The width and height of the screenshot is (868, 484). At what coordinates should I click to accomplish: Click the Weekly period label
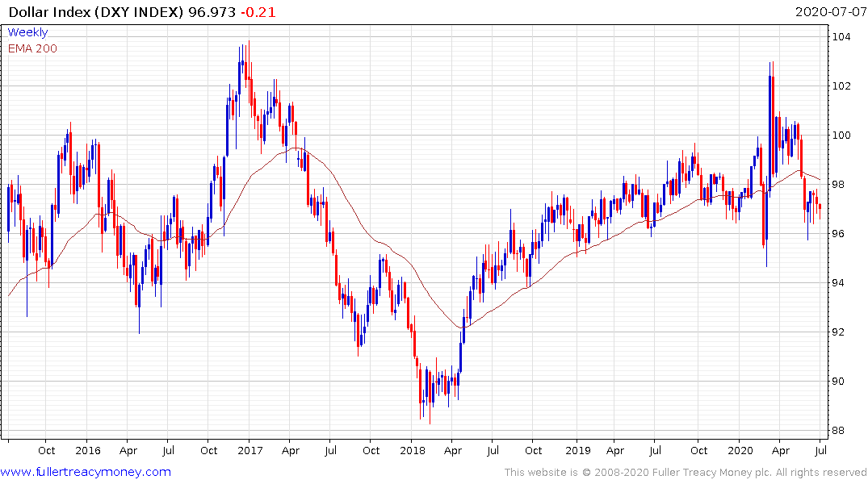click(27, 32)
